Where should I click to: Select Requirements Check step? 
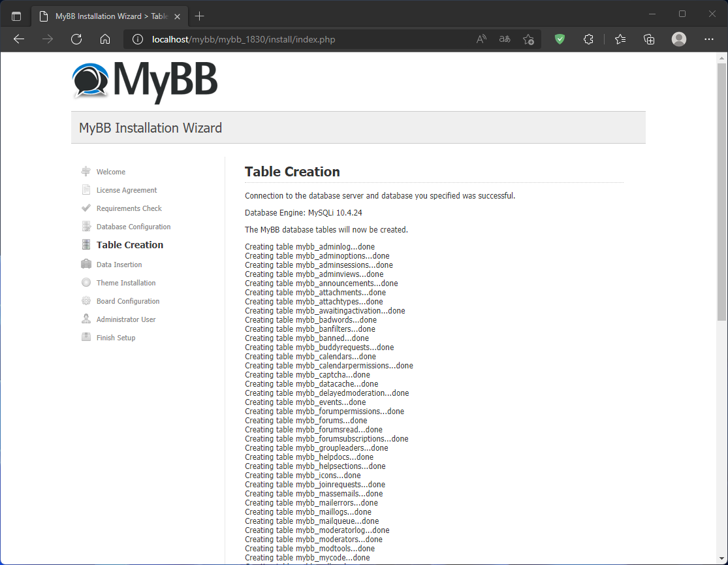[129, 208]
